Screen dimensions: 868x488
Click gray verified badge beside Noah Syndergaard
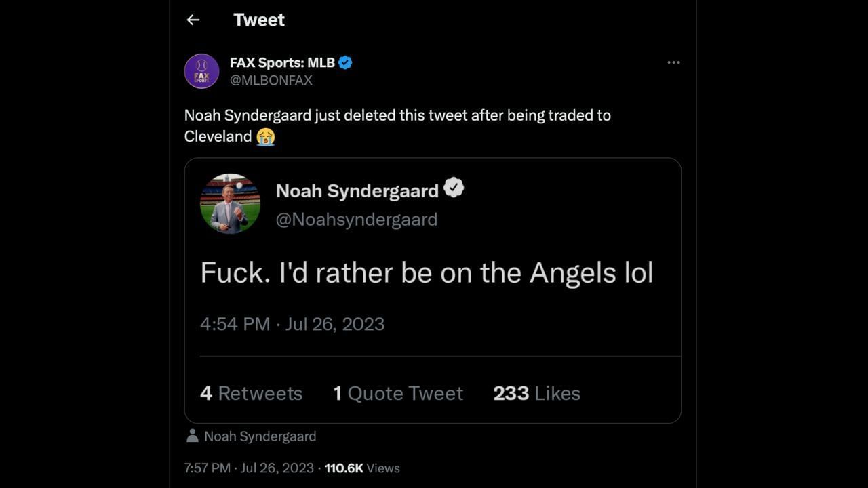click(454, 188)
